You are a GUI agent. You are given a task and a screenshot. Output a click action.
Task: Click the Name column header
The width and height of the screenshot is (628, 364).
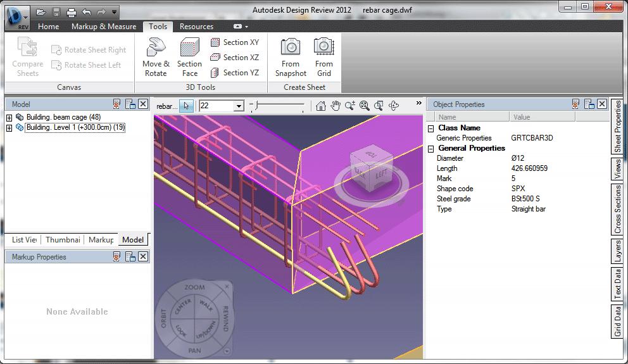(x=472, y=117)
